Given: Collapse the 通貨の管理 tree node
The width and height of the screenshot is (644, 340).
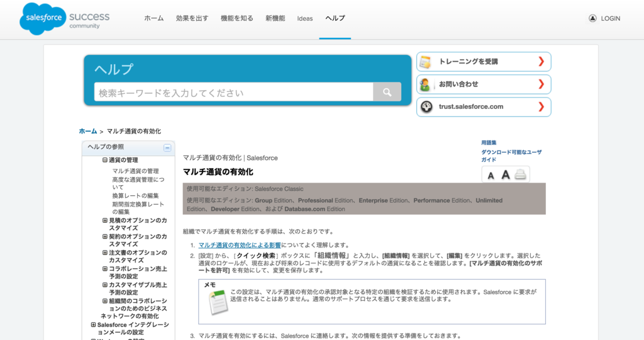Looking at the screenshot, I should [105, 160].
